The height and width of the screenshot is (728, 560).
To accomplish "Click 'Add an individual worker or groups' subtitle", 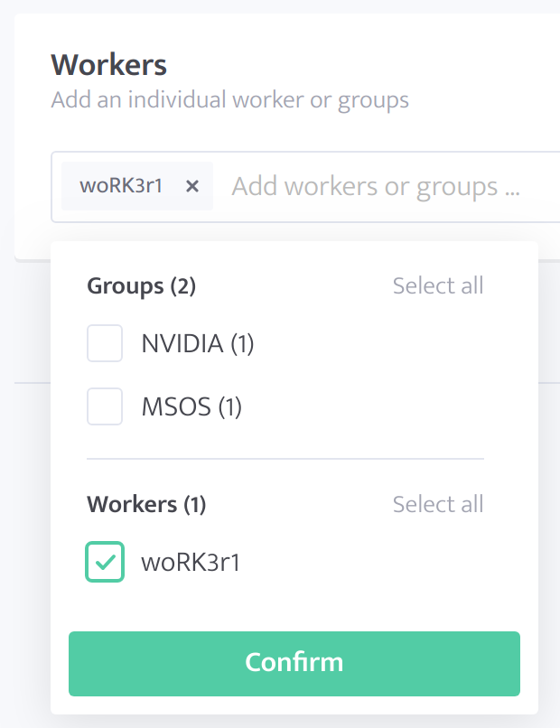I will (x=229, y=100).
